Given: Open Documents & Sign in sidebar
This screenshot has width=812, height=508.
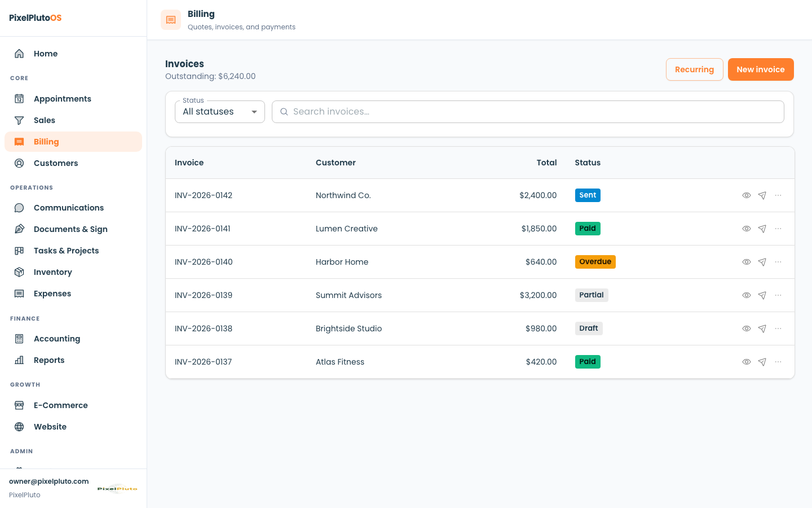Looking at the screenshot, I should click(x=73, y=229).
